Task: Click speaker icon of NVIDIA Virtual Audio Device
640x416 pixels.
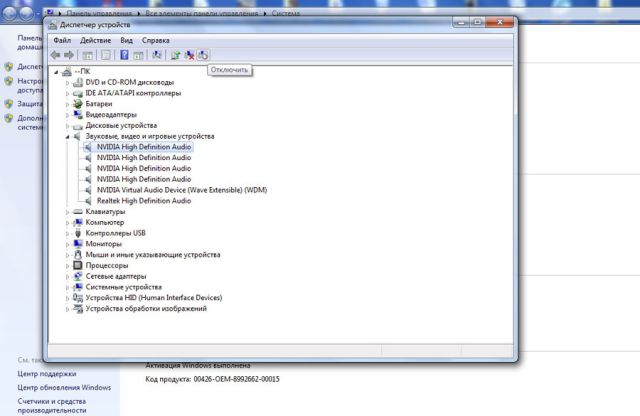Action: (88, 190)
